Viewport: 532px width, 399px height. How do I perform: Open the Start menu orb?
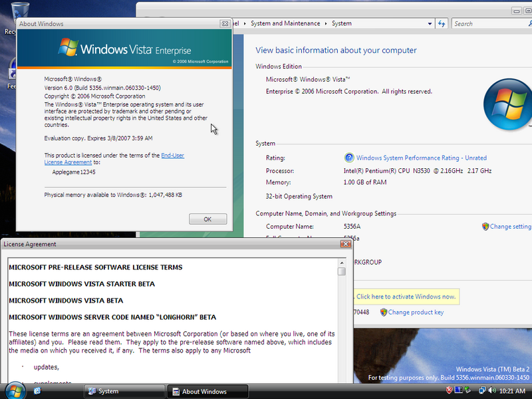(x=15, y=391)
